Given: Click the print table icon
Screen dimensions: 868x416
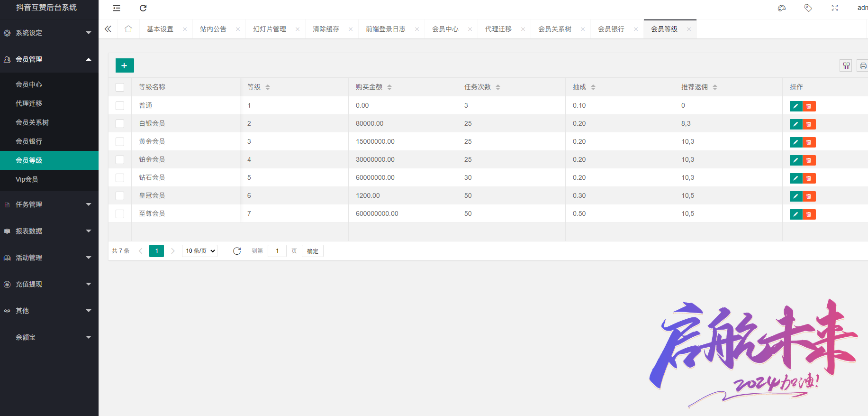Looking at the screenshot, I should click(x=863, y=65).
